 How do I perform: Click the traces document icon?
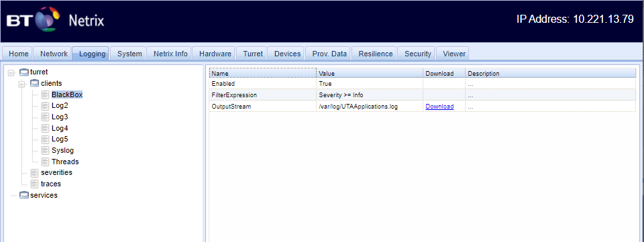click(x=35, y=184)
